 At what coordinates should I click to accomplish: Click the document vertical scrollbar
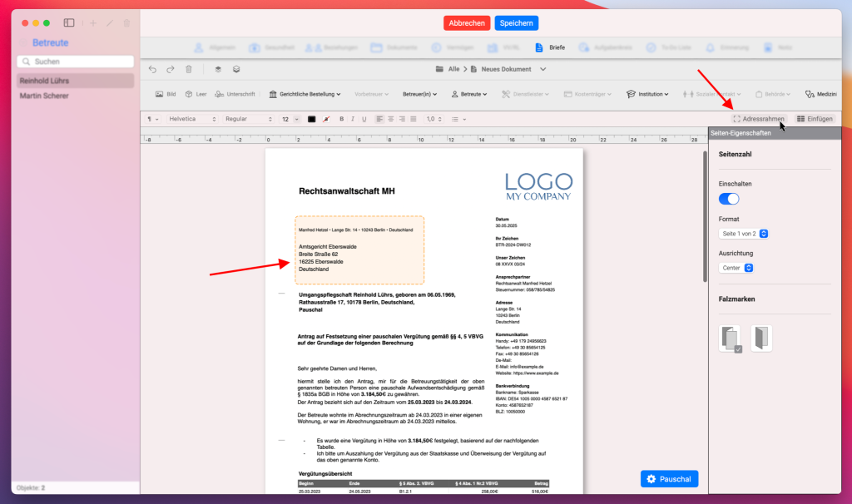click(705, 217)
